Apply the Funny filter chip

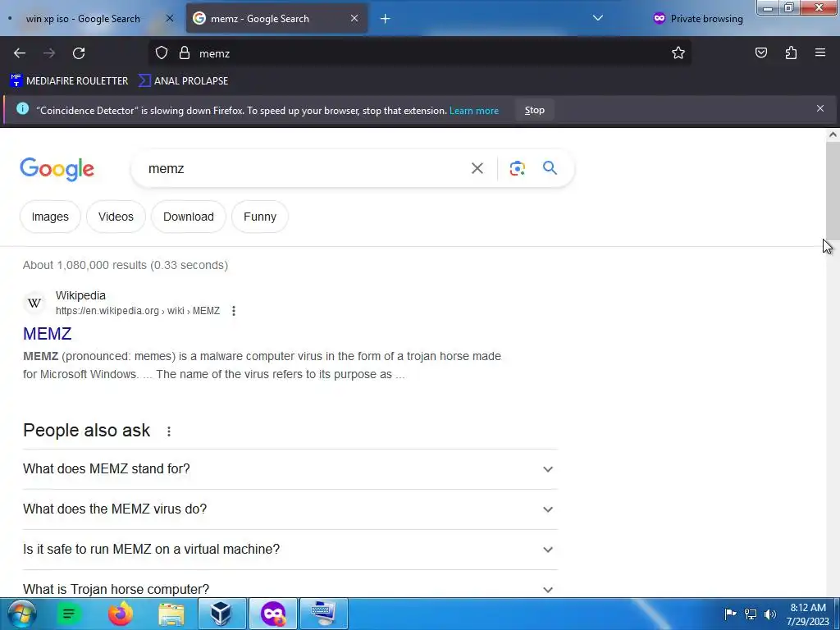tap(260, 217)
